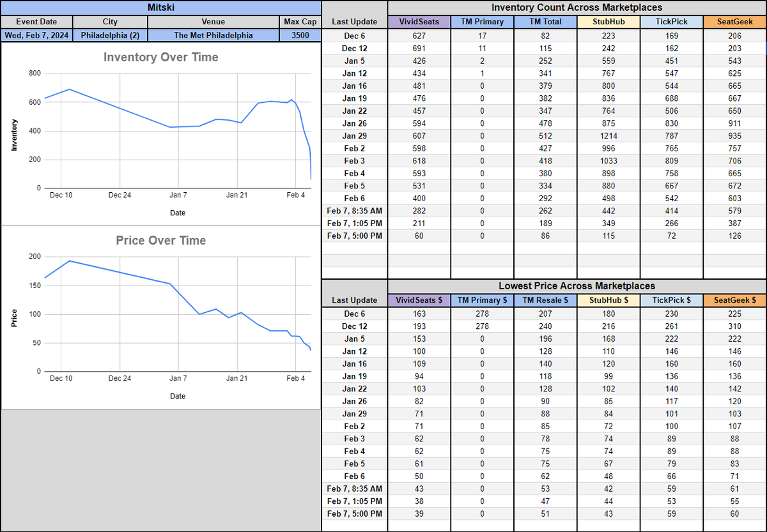The image size is (767, 532).
Task: Select TM Primary inventory value 11
Action: pyautogui.click(x=482, y=49)
